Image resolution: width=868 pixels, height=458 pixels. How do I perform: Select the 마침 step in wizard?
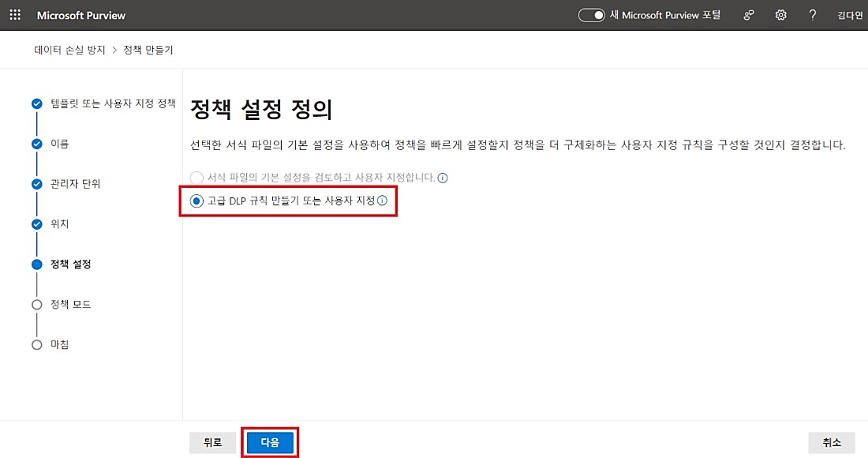(59, 344)
